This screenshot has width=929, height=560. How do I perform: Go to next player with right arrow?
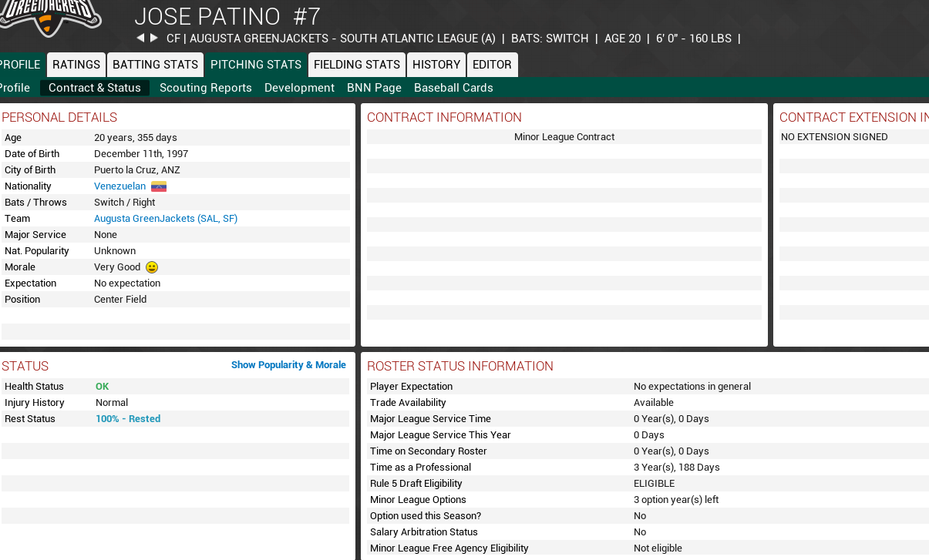point(154,38)
